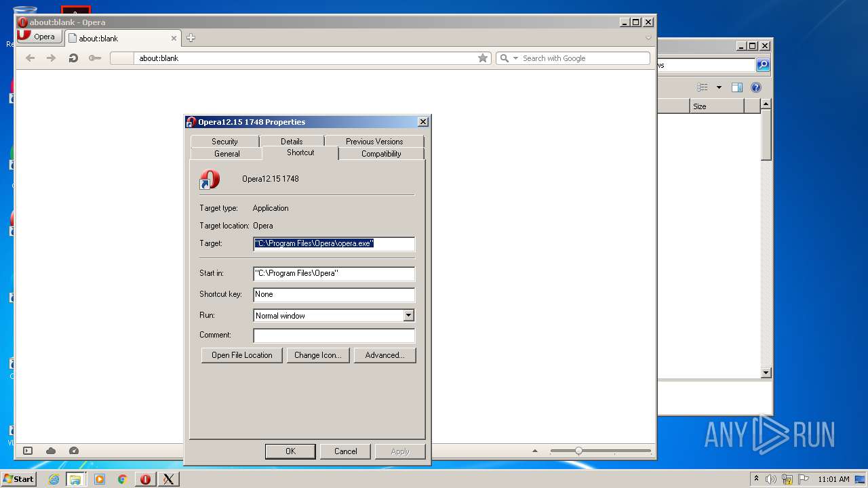Open the zoom level arrow in Opera
868x488 pixels.
(x=535, y=451)
